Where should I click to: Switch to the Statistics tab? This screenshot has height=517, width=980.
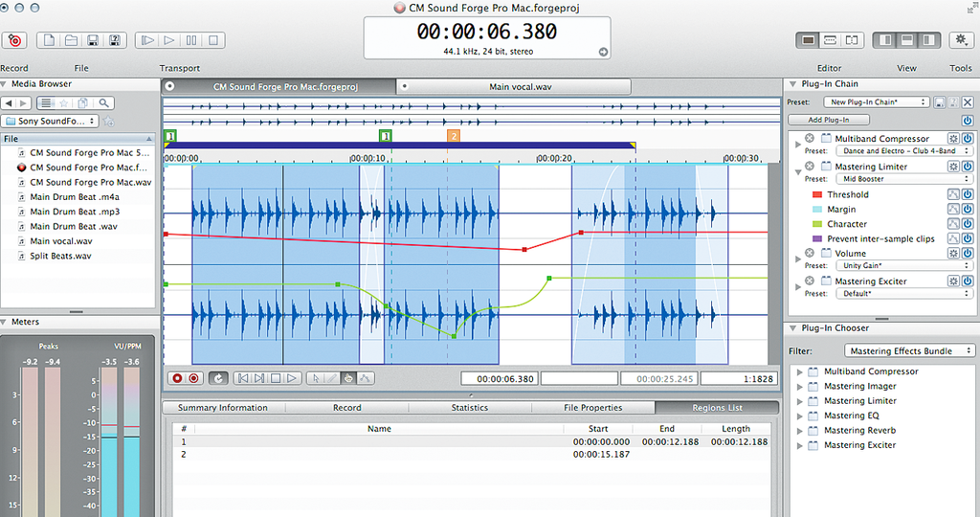click(469, 408)
